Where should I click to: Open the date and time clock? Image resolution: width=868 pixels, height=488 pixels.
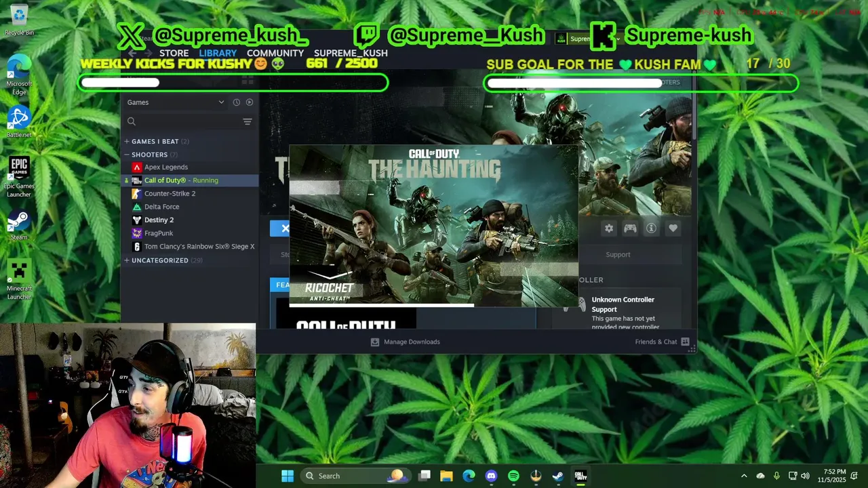pyautogui.click(x=833, y=476)
